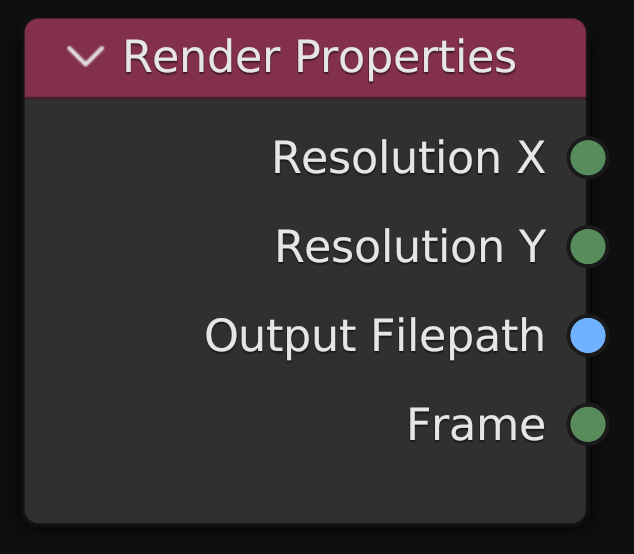Click the Frame label text

click(x=476, y=425)
